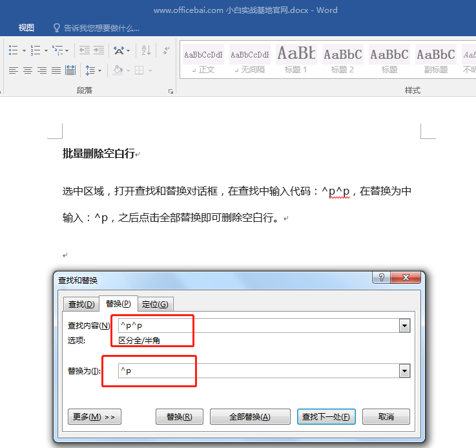476x448 pixels.
Task: Align paragraph text to the right
Action: 42,70
